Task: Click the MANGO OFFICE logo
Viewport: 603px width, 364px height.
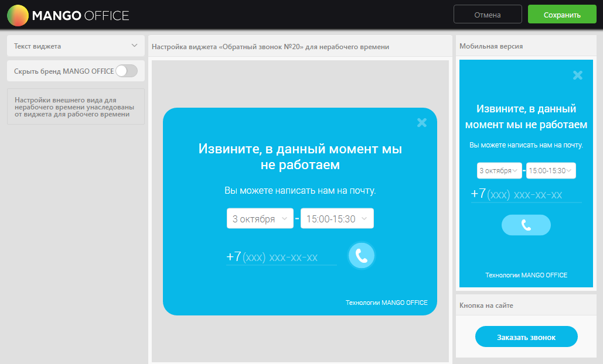Action: tap(68, 15)
